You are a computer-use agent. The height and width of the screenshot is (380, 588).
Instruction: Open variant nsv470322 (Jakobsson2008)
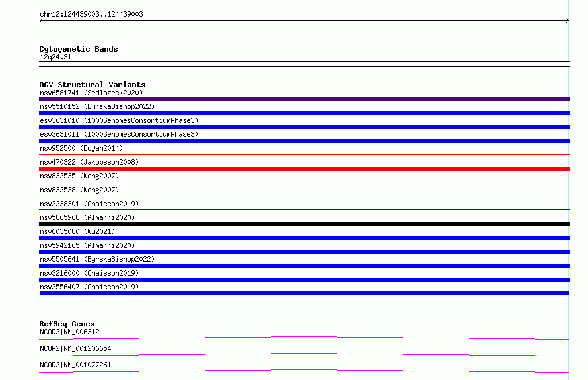pyautogui.click(x=89, y=162)
